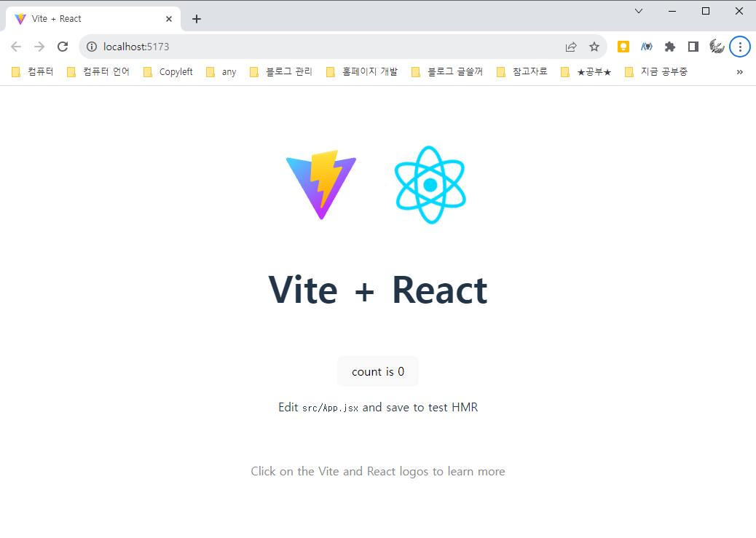
Task: Click the React atom logo
Action: point(430,185)
